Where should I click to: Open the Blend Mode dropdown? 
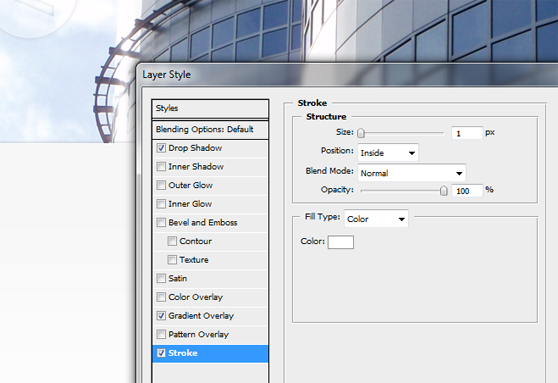click(x=412, y=173)
